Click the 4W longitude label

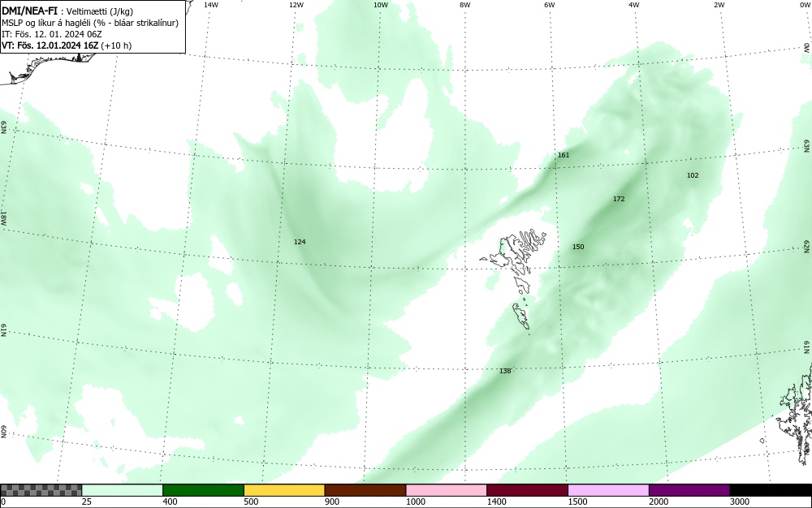coord(634,5)
